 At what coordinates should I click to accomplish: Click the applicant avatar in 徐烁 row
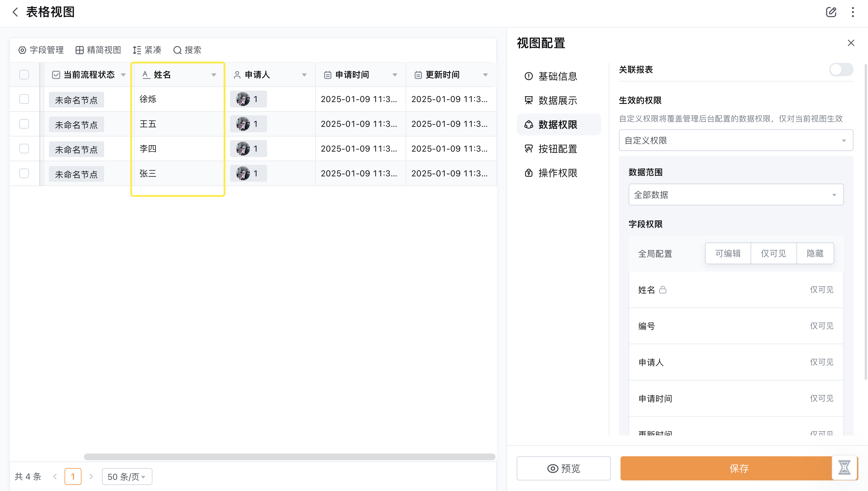(x=243, y=99)
